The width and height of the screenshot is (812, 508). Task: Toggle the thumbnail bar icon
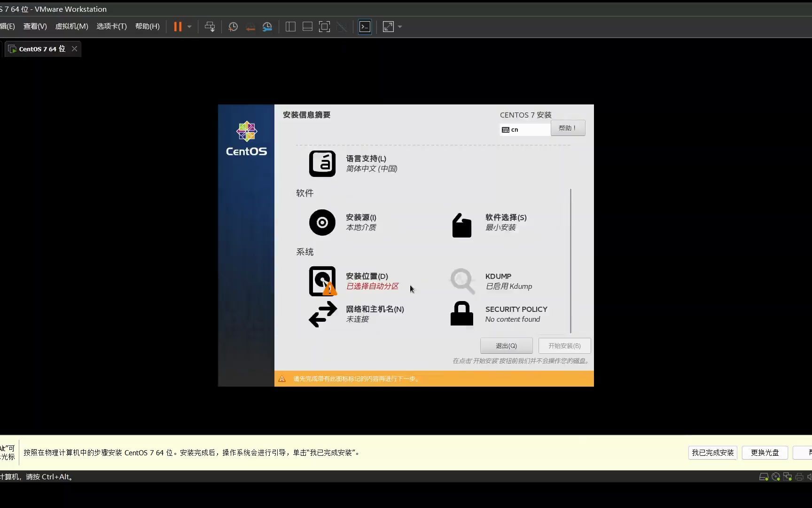click(307, 26)
